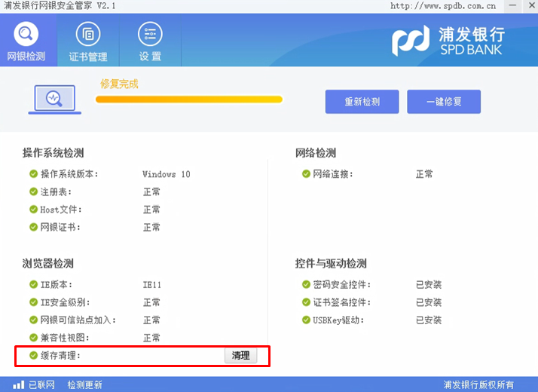Click green check beside 密码安全控件

(306, 284)
